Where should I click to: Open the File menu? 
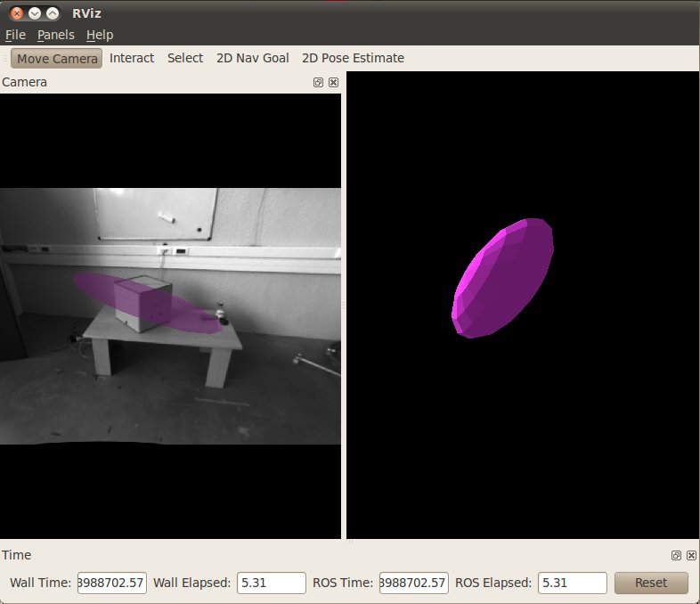coord(15,35)
